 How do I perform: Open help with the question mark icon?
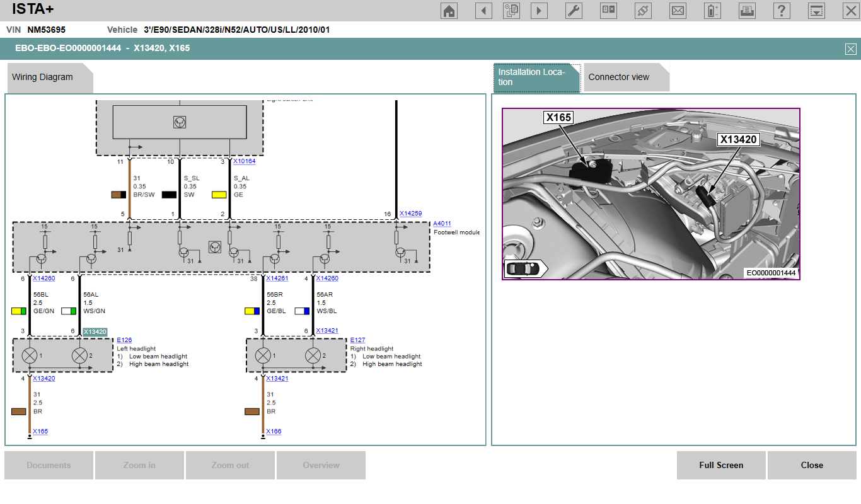782,11
